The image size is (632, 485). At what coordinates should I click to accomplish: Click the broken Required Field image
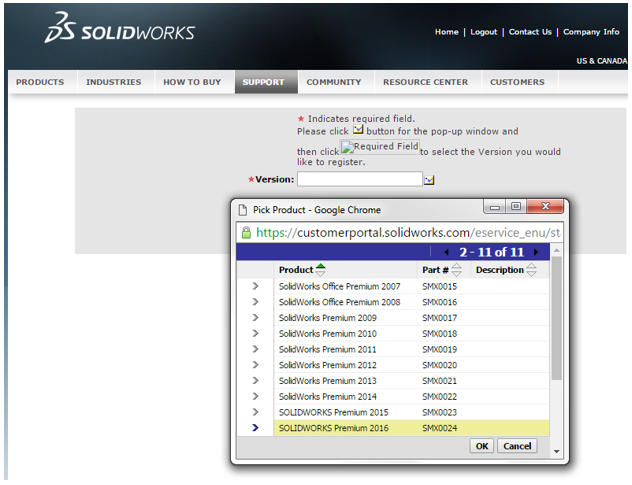(x=380, y=146)
